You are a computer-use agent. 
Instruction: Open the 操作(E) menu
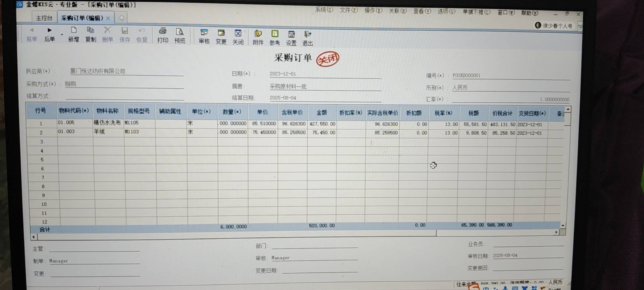point(373,10)
